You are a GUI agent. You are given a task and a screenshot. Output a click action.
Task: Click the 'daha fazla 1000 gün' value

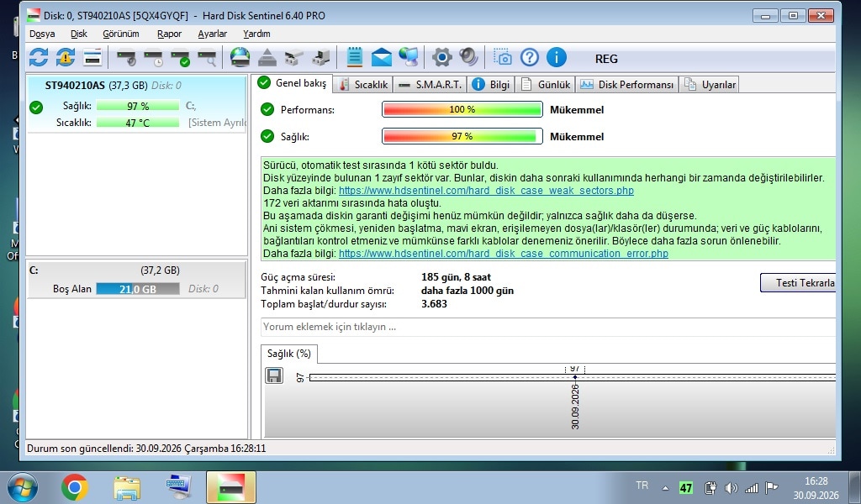tap(467, 291)
